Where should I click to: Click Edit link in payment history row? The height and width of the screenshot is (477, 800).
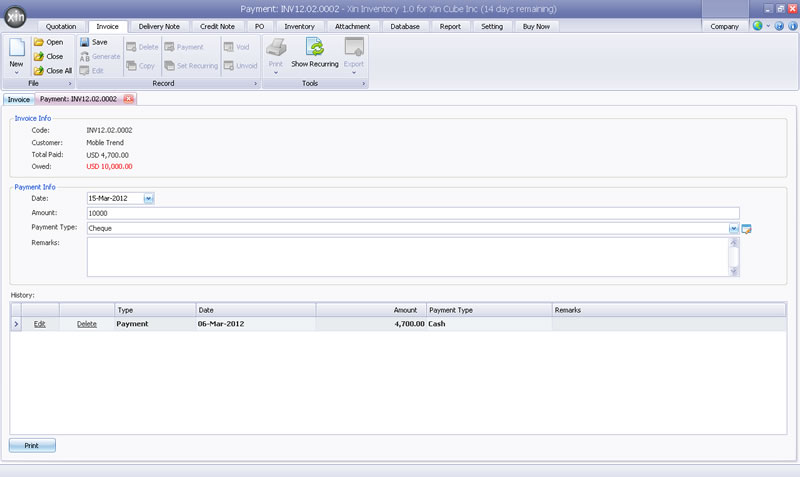pos(40,324)
